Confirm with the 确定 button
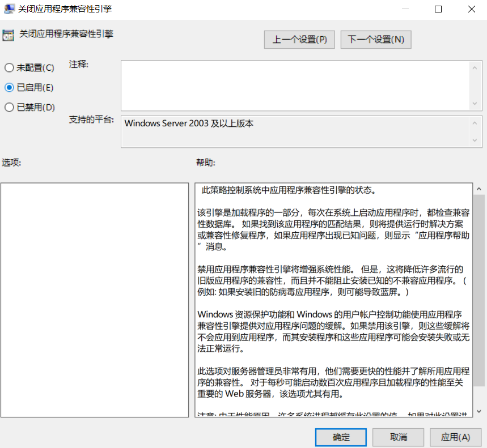Viewport: 487px width, 448px height. click(x=341, y=437)
